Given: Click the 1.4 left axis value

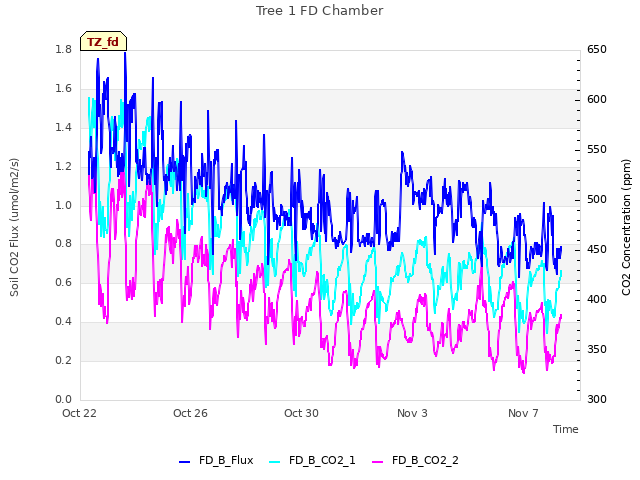Looking at the screenshot, I should coord(63,127).
